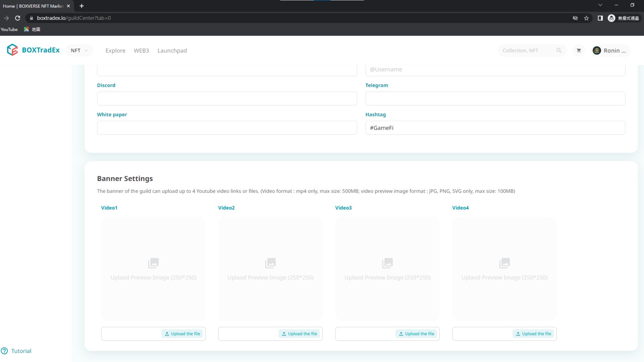
Task: Click the BOXTradEx logo icon
Action: point(12,50)
